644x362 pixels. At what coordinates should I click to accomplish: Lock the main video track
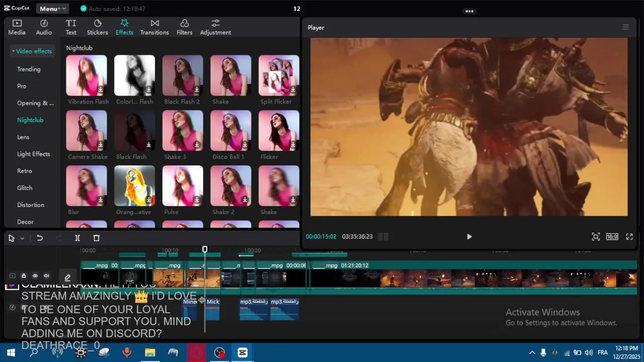pyautogui.click(x=24, y=276)
